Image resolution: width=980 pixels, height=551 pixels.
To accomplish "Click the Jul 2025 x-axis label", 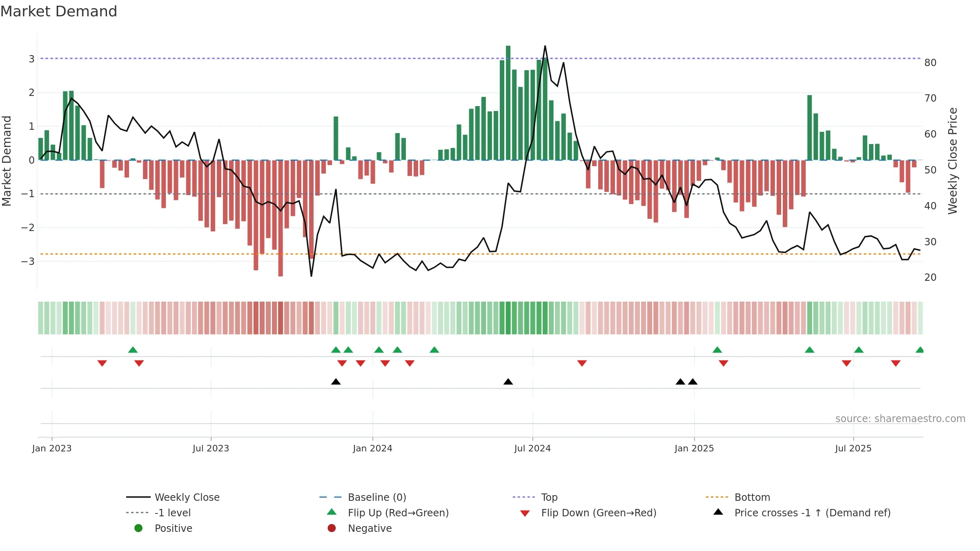I will (x=853, y=448).
